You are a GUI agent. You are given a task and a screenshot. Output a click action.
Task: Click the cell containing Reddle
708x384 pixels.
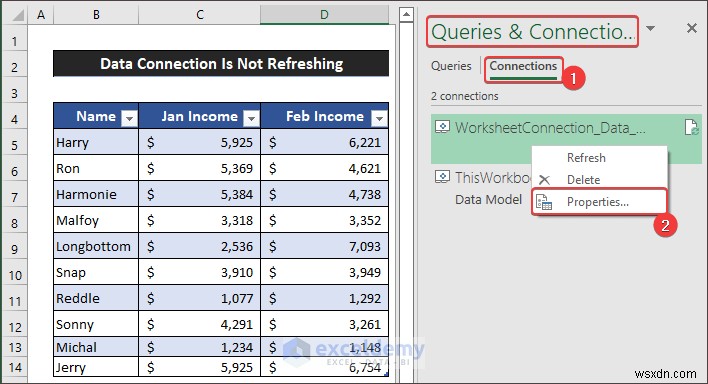pyautogui.click(x=96, y=298)
